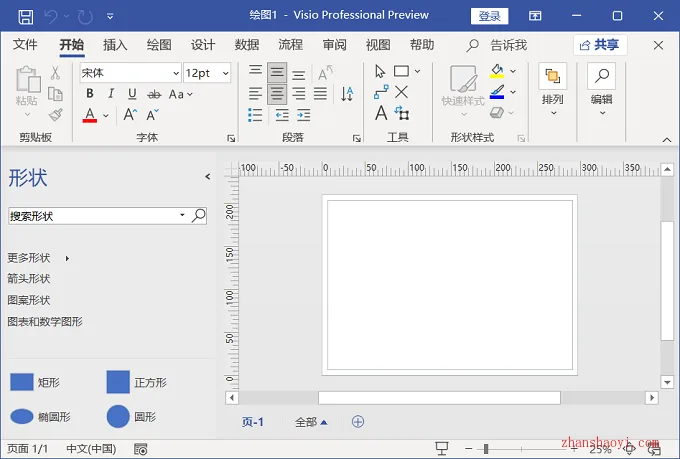680x459 pixels.
Task: Switch to the 设计 tab
Action: click(203, 44)
